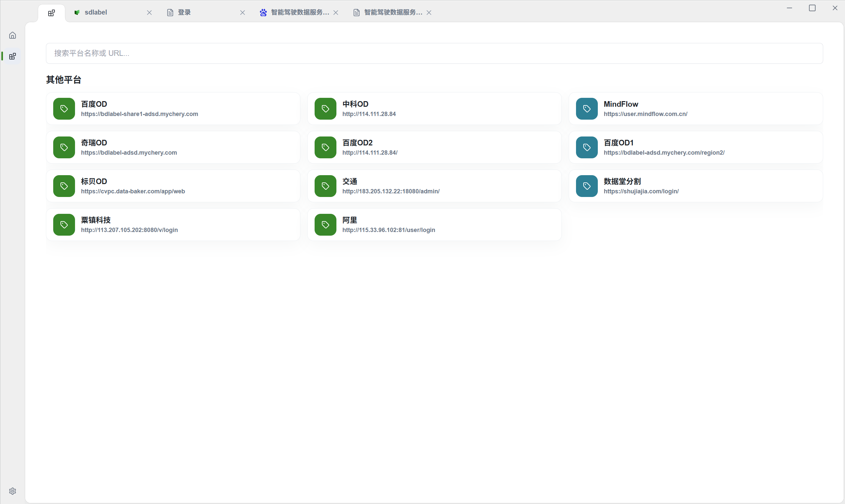Select the 百度OD2 title

358,143
